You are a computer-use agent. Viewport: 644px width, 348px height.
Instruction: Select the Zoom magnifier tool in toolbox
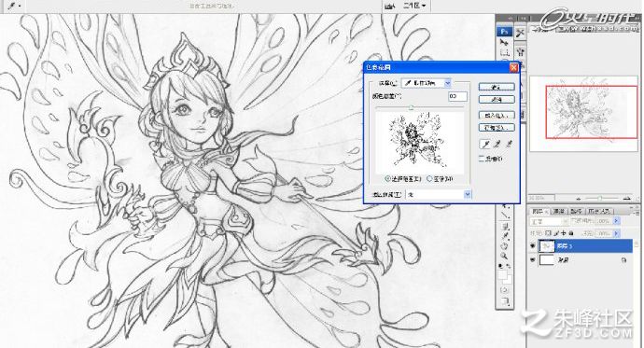[x=504, y=256]
